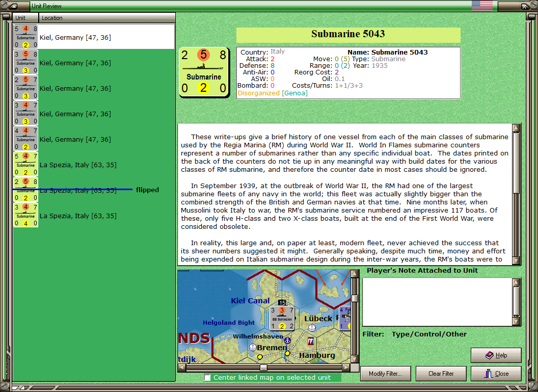Click the Clear Filter button
Screen dimensions: 538x392
pos(441,374)
